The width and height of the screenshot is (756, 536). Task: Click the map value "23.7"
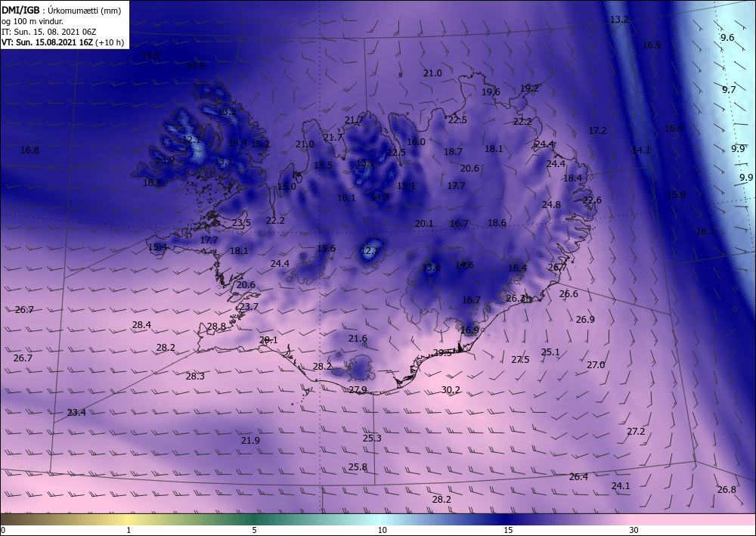click(249, 307)
